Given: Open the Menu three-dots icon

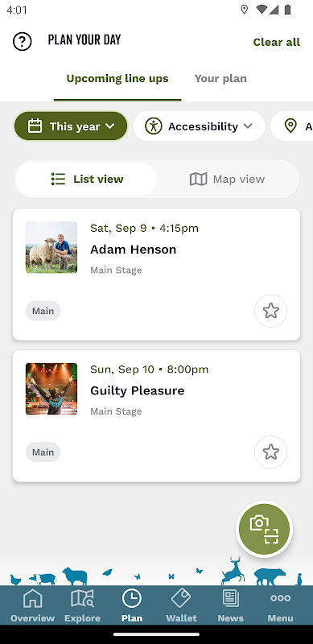Looking at the screenshot, I should pos(281,598).
